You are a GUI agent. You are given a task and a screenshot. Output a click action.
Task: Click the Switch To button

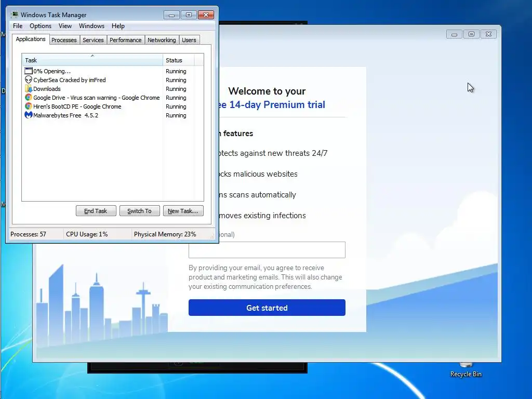coord(139,211)
